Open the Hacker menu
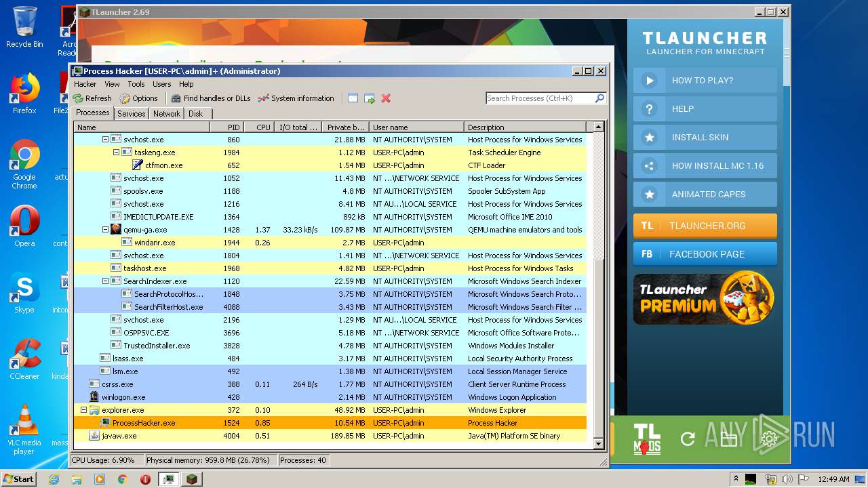This screenshot has height=488, width=868. pyautogui.click(x=85, y=84)
